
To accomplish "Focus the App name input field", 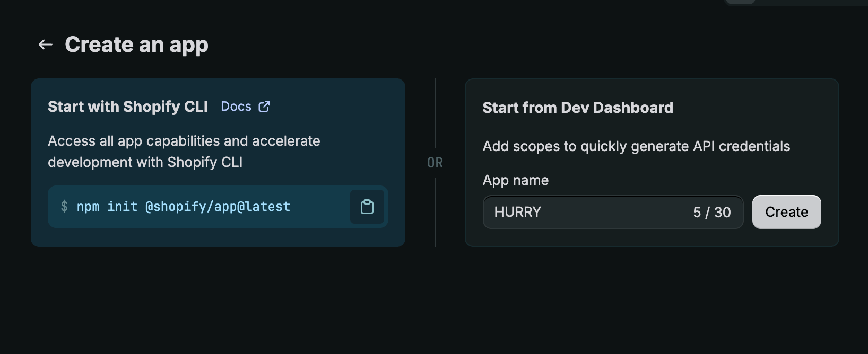I will coord(613,212).
